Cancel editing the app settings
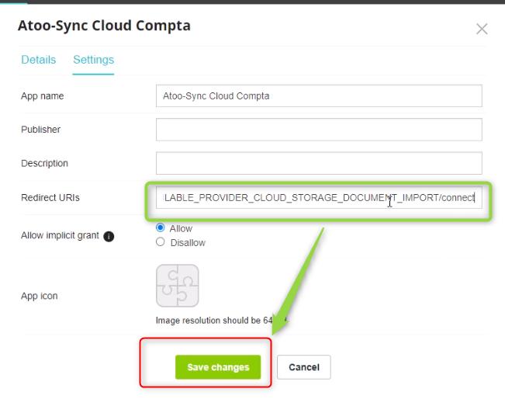 304,367
